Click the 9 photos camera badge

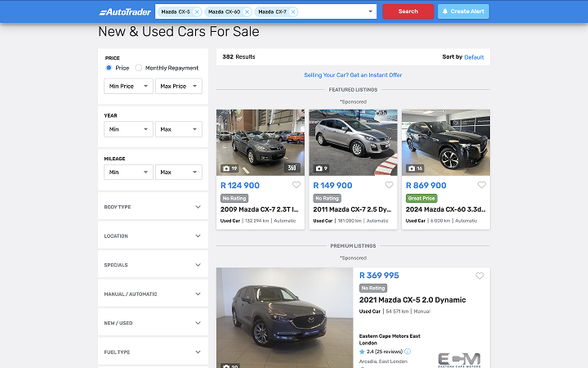[322, 168]
